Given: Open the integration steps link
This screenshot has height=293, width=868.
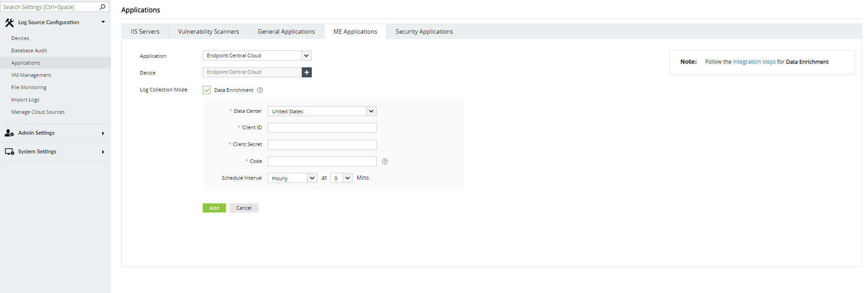Looking at the screenshot, I should (754, 62).
